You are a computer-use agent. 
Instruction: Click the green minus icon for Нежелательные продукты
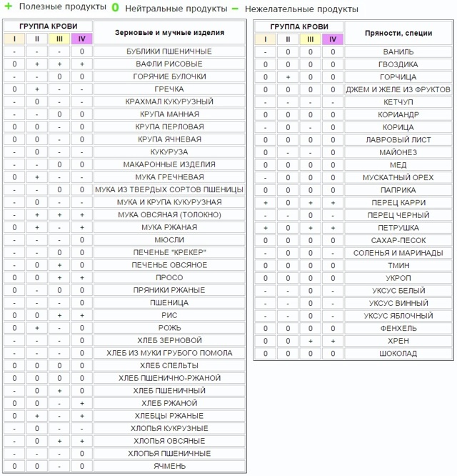(x=235, y=9)
